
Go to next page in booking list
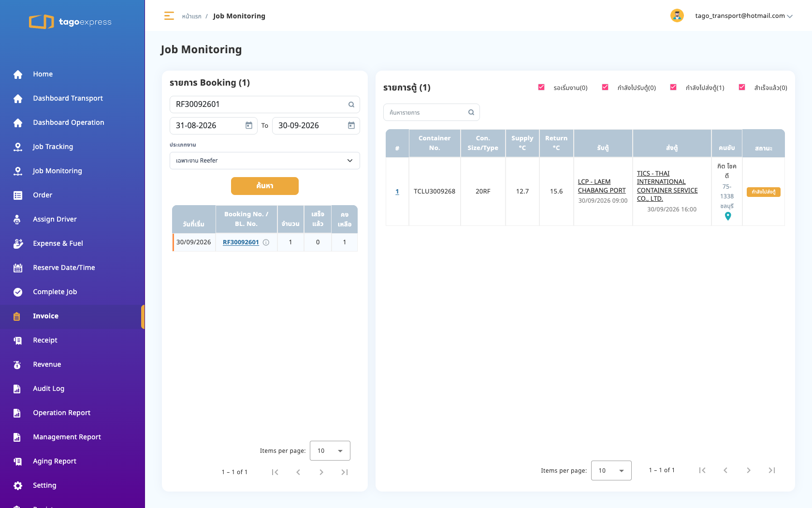point(321,472)
